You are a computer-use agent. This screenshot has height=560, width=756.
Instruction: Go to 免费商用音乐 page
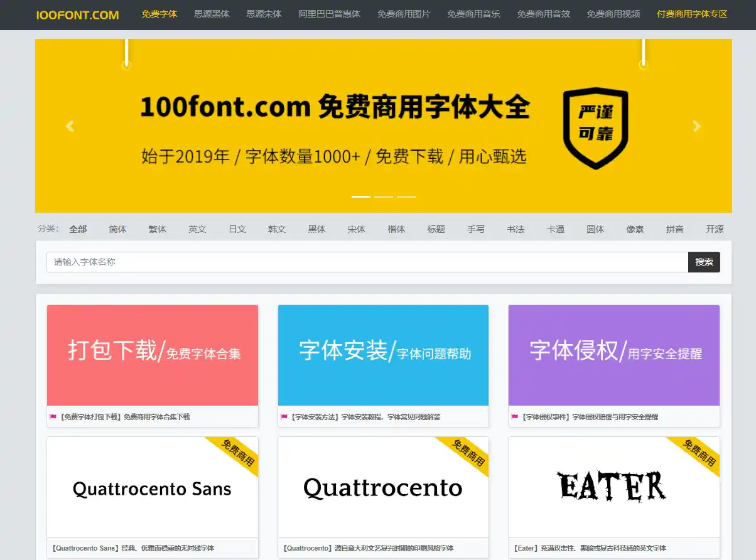pos(473,14)
